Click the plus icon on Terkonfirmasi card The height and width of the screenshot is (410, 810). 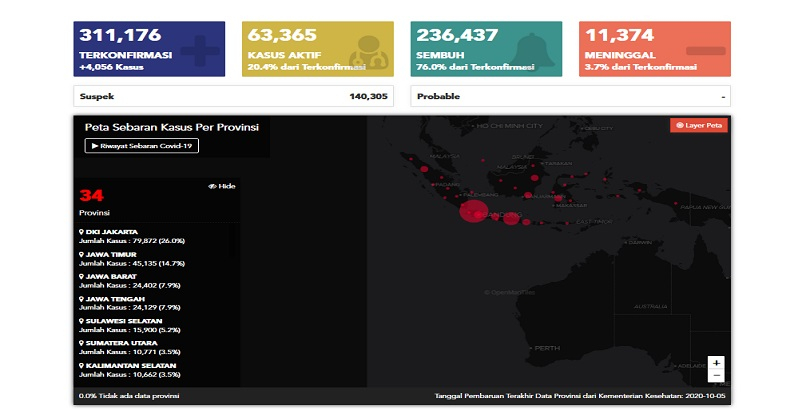200,51
